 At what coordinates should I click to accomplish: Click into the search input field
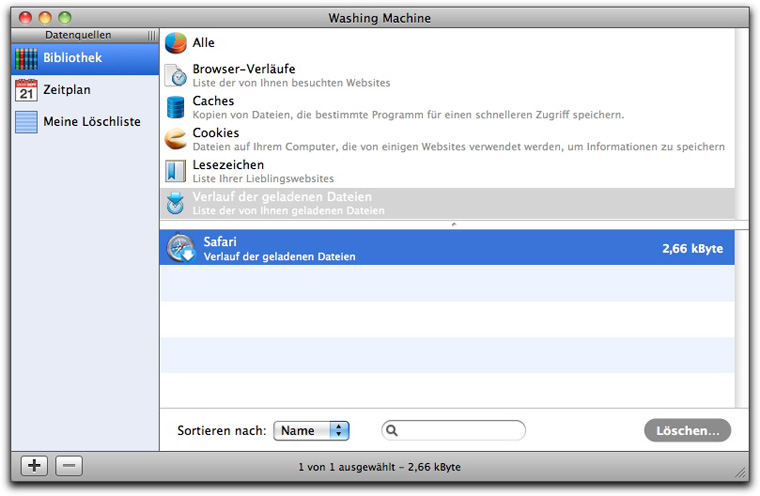coord(453,431)
